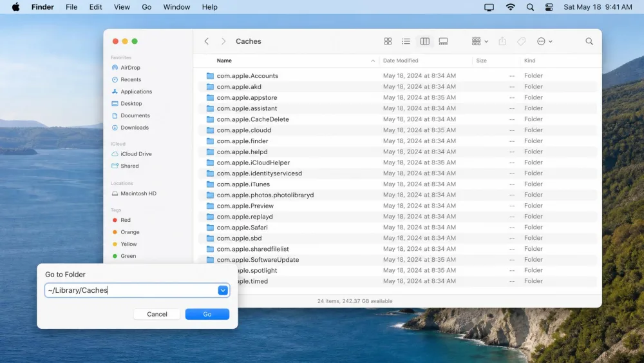Image resolution: width=644 pixels, height=363 pixels.
Task: Select the com.apple.identityservicesd folder
Action: click(397, 173)
